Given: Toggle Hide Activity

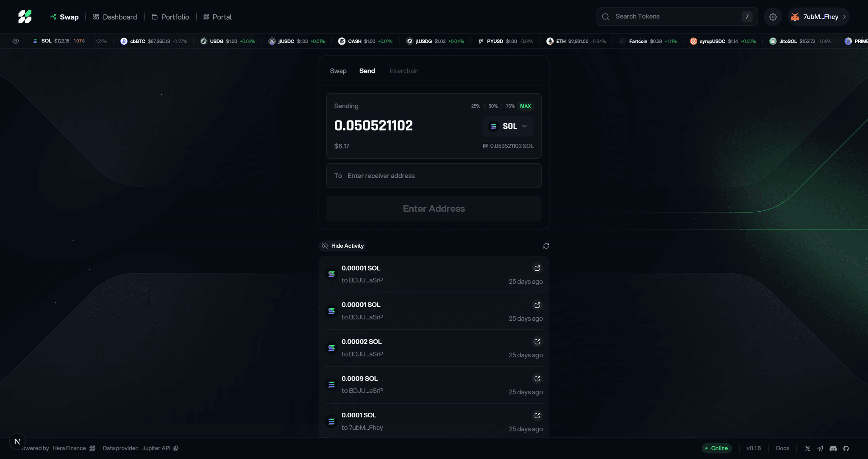Looking at the screenshot, I should pos(342,246).
